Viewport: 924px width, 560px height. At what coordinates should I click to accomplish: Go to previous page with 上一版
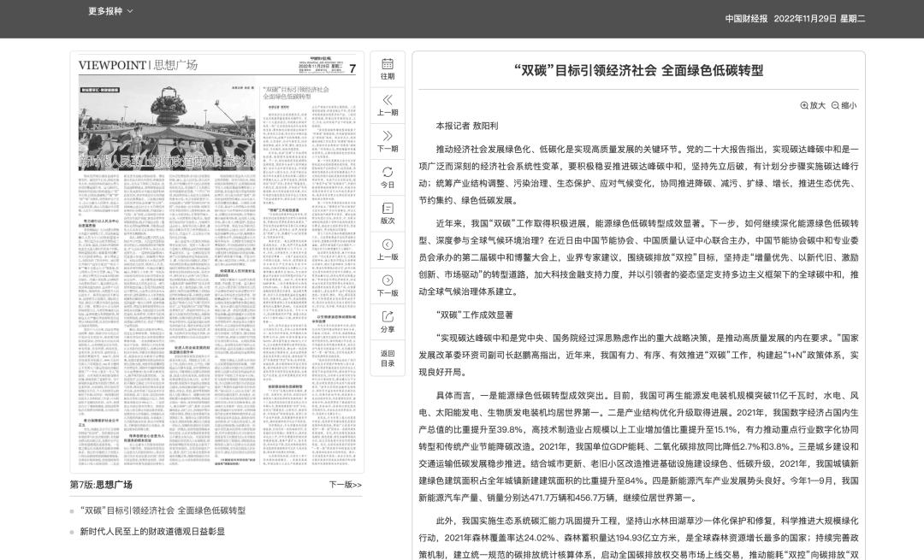point(388,250)
